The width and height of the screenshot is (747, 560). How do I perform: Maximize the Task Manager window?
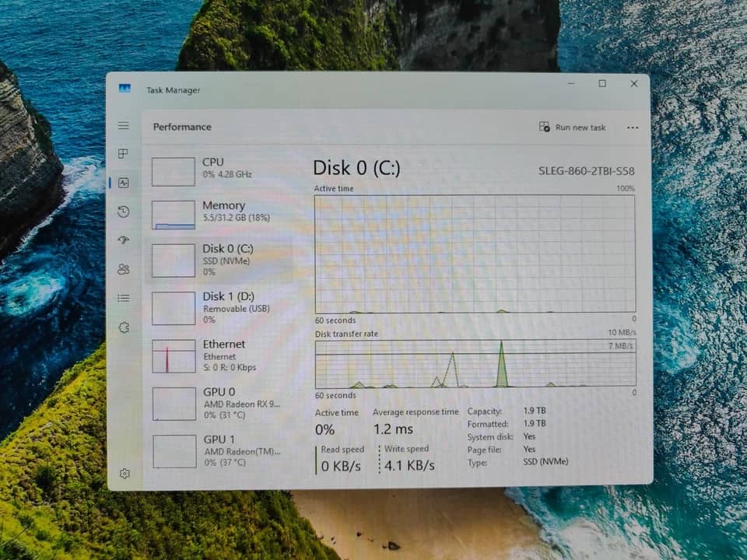pyautogui.click(x=602, y=83)
